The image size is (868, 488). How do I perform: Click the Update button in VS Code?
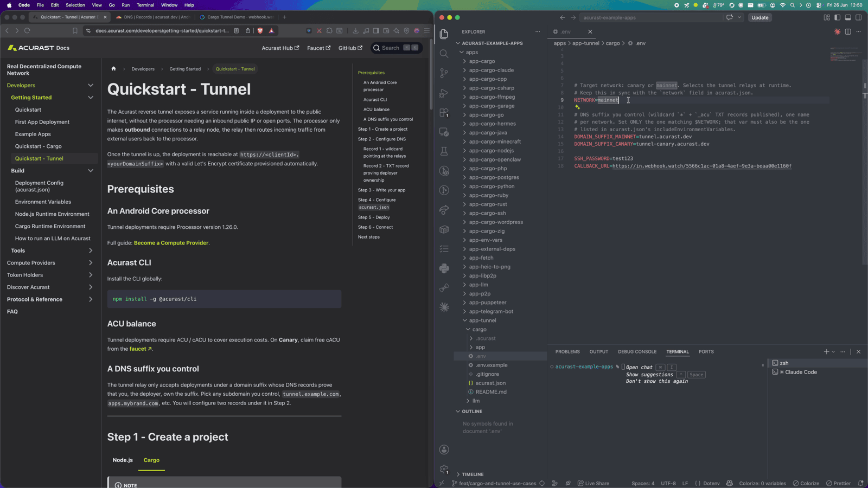(759, 17)
